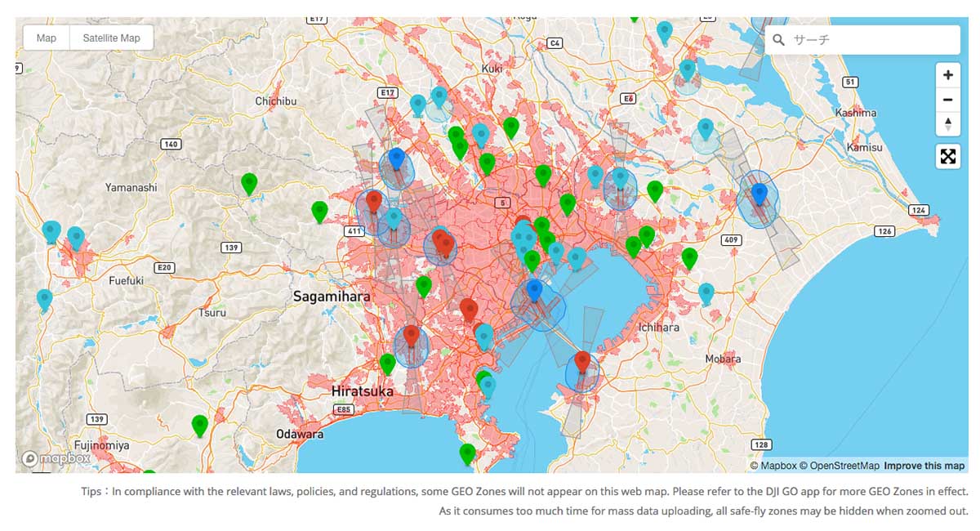The width and height of the screenshot is (980, 531).
Task: Select green marker east of Fujinomiya
Action: pyautogui.click(x=200, y=425)
